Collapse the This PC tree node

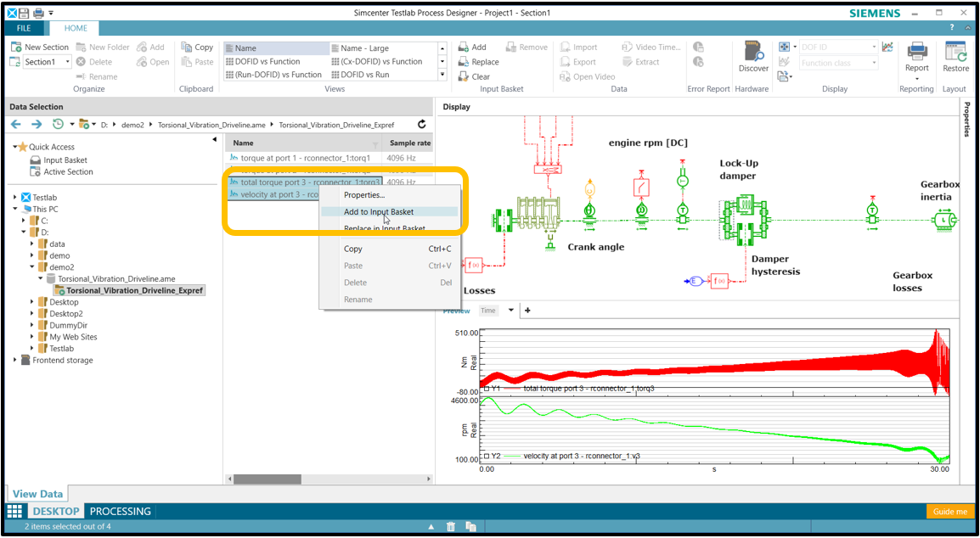click(x=15, y=210)
